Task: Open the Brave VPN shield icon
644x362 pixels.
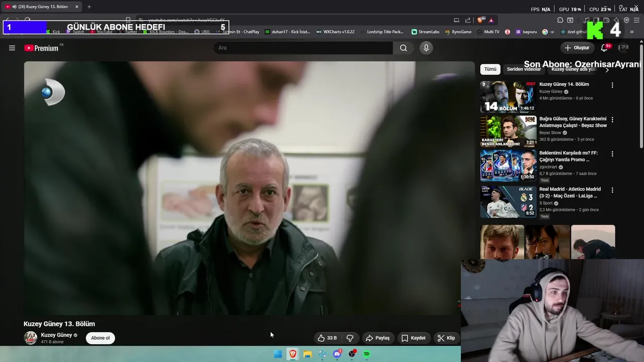Action: (x=626, y=20)
